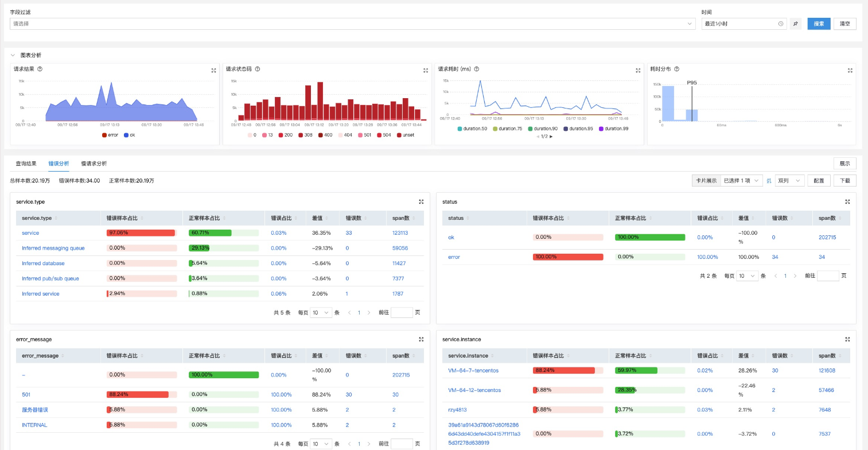Toggle the 404 series in status code legend
Viewport: 868px width, 450px height.
(x=347, y=135)
